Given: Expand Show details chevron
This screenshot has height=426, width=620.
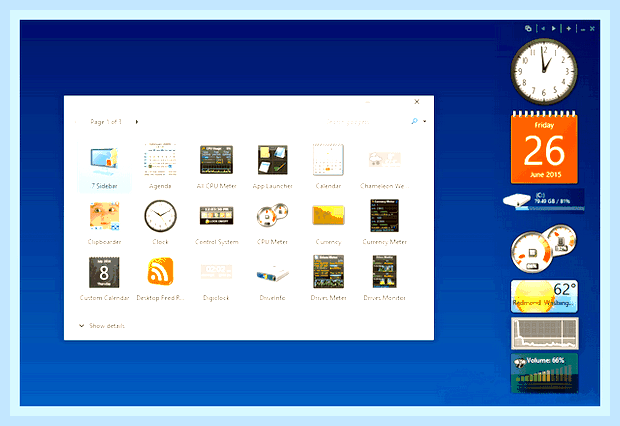Looking at the screenshot, I should [x=81, y=326].
